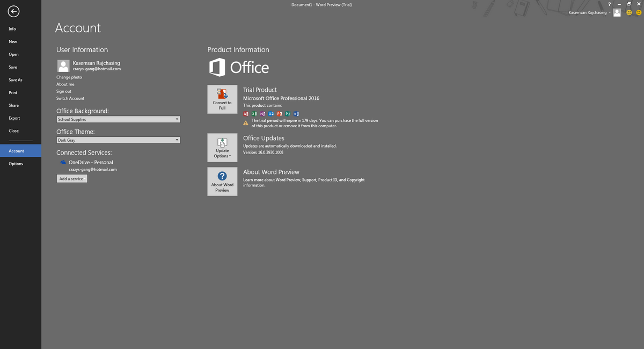The height and width of the screenshot is (349, 644).
Task: Send a frown feedback face
Action: (x=639, y=12)
